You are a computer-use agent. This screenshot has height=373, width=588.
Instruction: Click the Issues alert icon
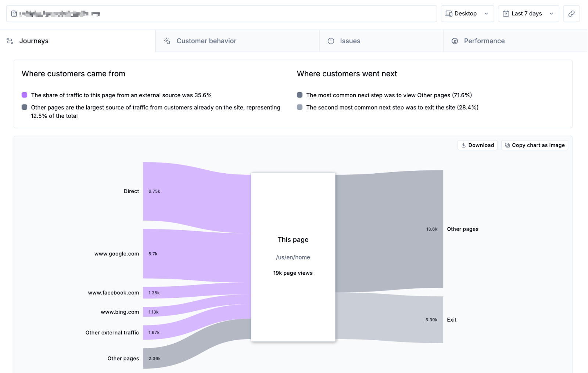331,41
